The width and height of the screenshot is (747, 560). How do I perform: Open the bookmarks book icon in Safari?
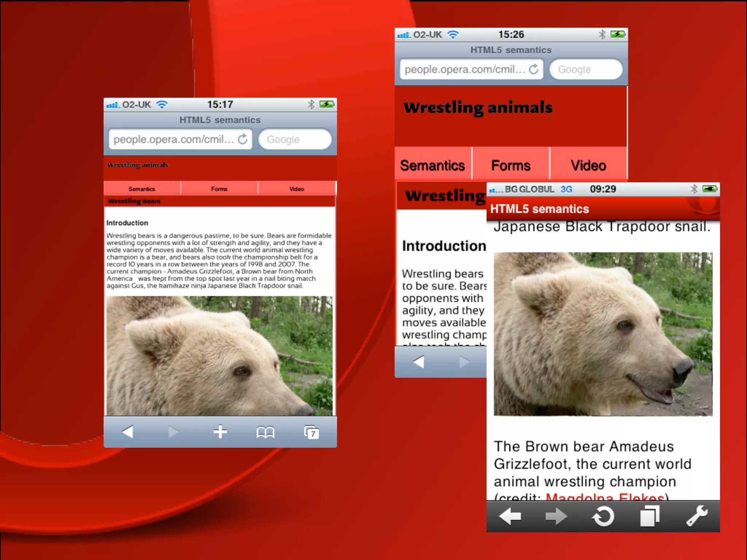(265, 432)
